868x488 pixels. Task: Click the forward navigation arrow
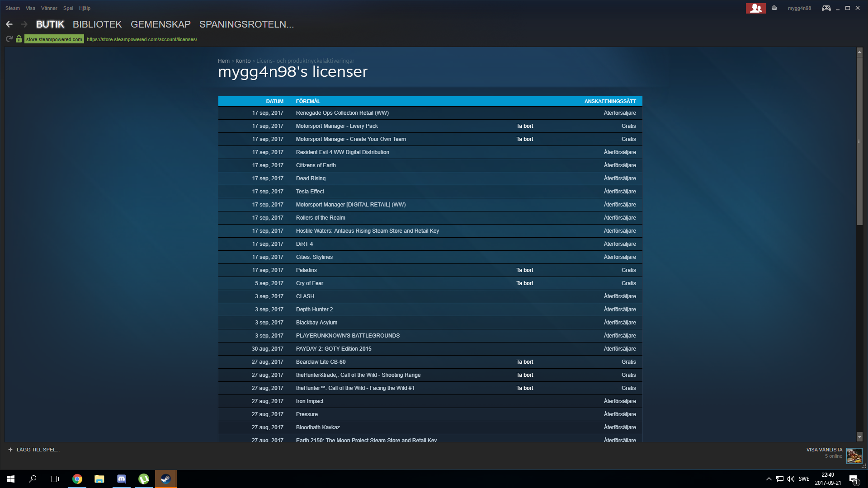coord(24,24)
